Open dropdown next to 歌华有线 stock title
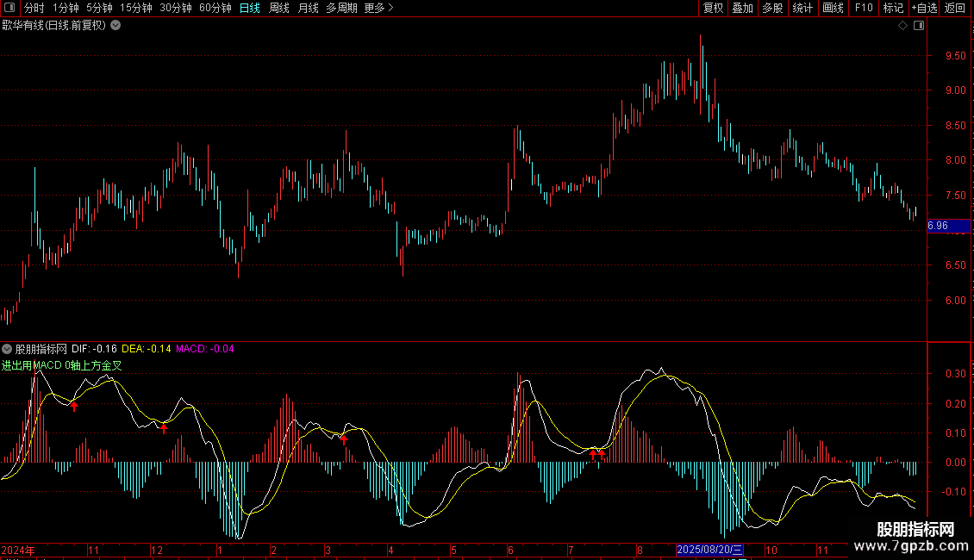974x560 pixels. 116,25
